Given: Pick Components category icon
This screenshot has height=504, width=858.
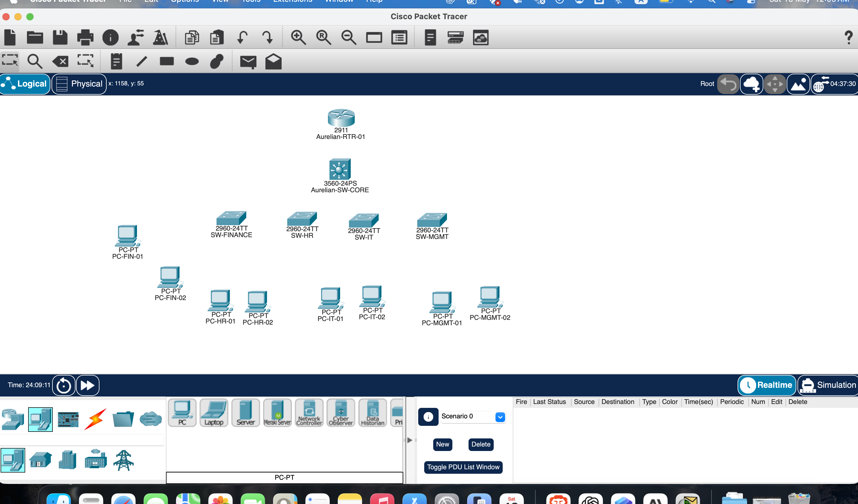Looking at the screenshot, I should (x=68, y=419).
